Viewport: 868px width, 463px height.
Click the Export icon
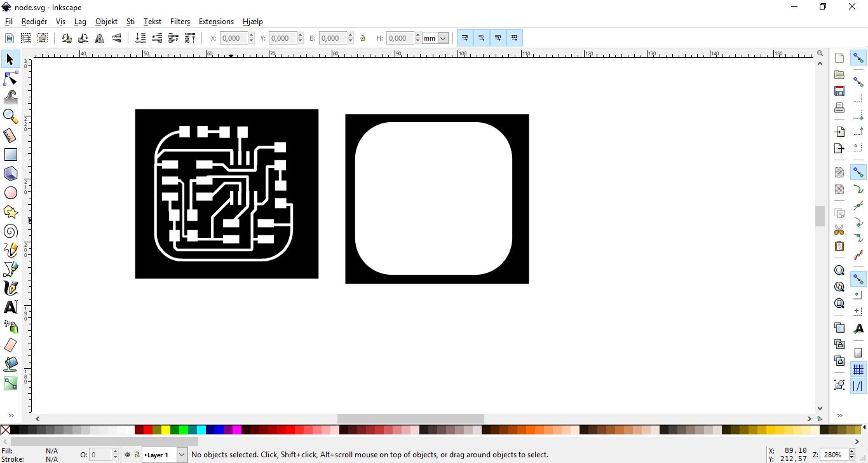(x=839, y=148)
